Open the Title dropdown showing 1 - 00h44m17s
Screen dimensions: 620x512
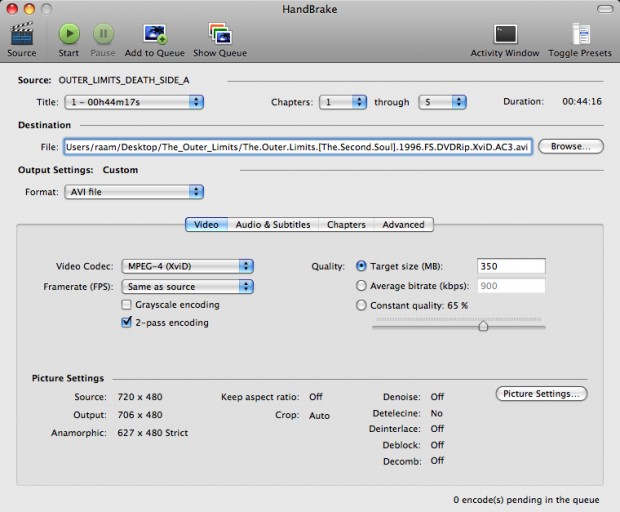(134, 102)
